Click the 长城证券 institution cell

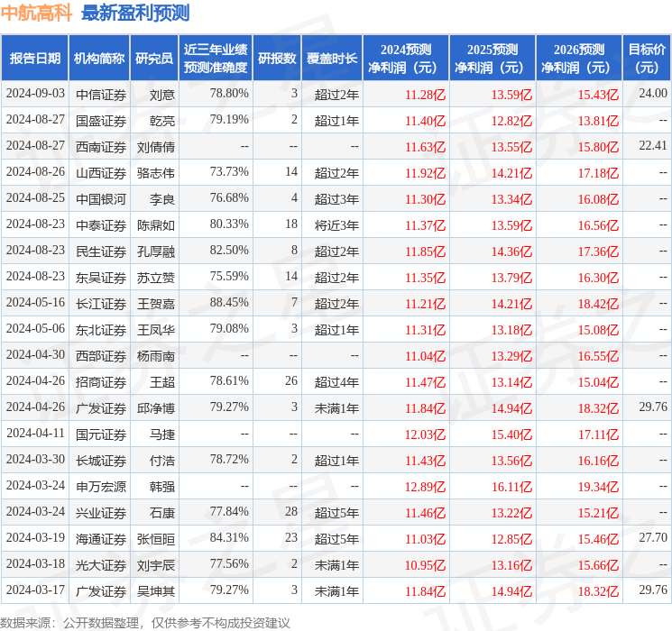101,461
